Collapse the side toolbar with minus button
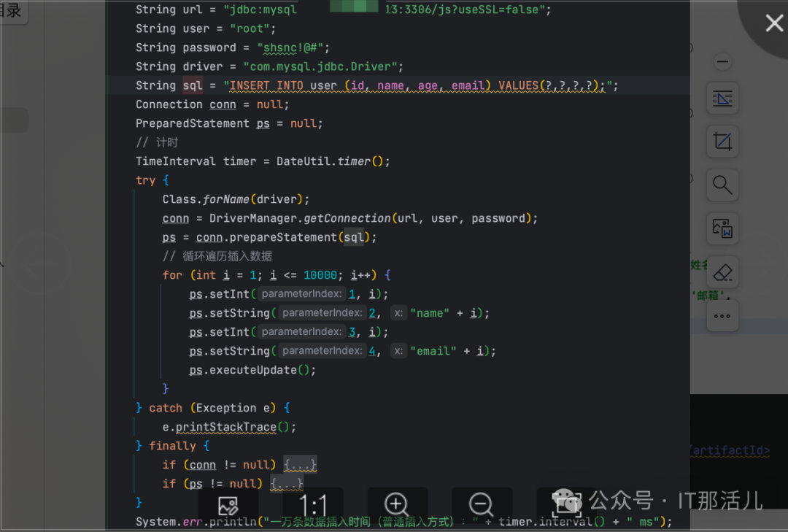The width and height of the screenshot is (788, 532). pyautogui.click(x=722, y=62)
